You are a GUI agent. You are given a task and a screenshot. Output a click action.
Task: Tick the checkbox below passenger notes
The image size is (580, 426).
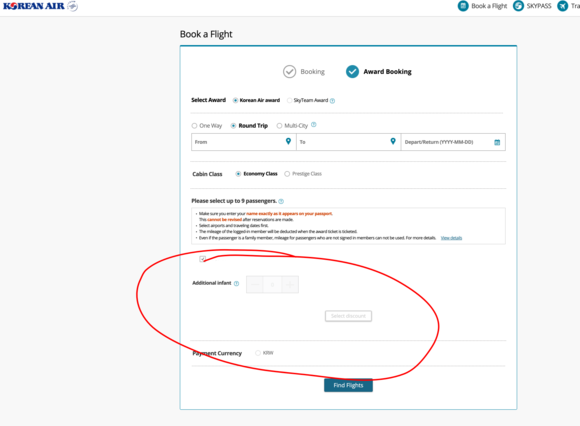click(202, 259)
